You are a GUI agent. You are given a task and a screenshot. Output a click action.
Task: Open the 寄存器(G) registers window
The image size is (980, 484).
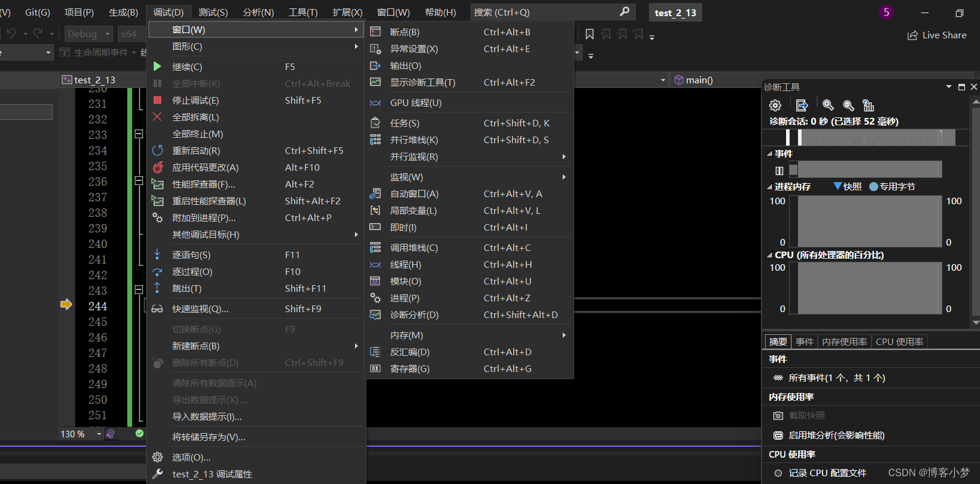pyautogui.click(x=469, y=369)
